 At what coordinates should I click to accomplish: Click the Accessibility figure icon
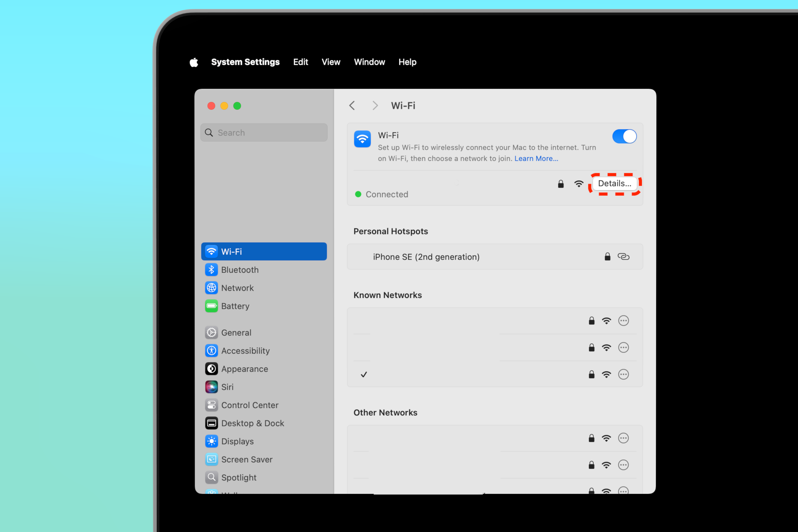(x=211, y=351)
